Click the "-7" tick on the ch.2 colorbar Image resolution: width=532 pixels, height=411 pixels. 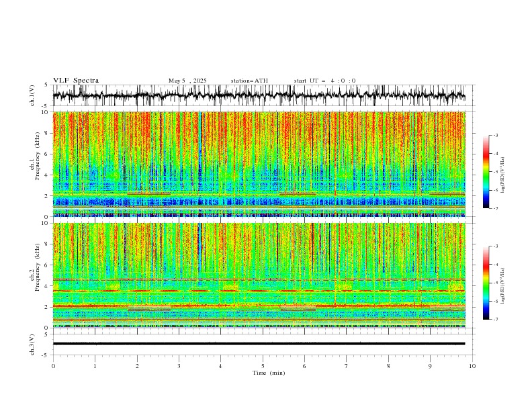496,320
